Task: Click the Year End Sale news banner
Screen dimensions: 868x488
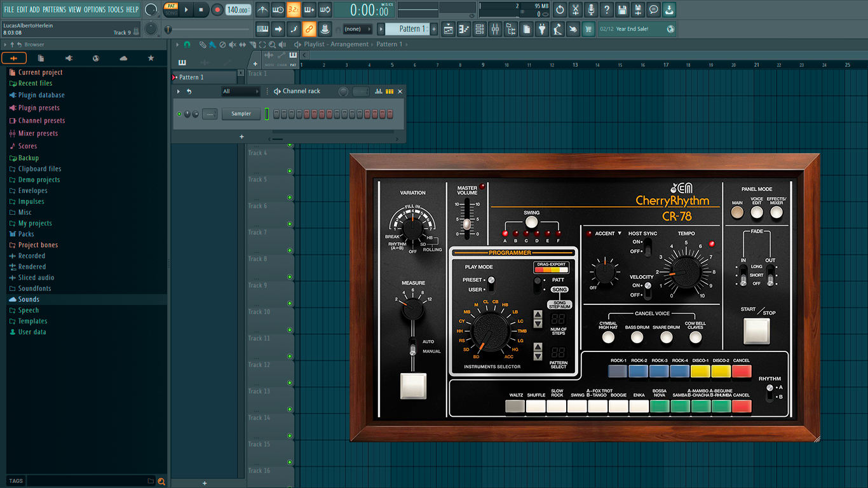Action: click(x=637, y=29)
